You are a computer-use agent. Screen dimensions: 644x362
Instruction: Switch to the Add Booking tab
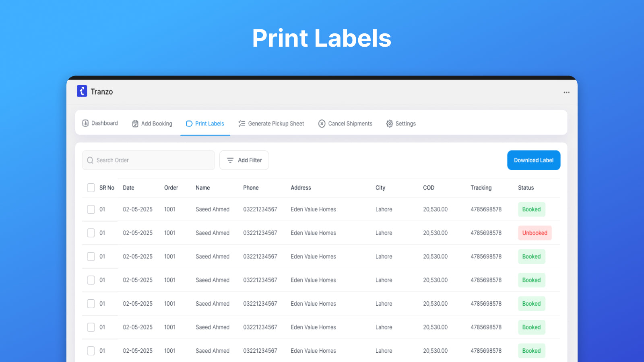(x=152, y=123)
